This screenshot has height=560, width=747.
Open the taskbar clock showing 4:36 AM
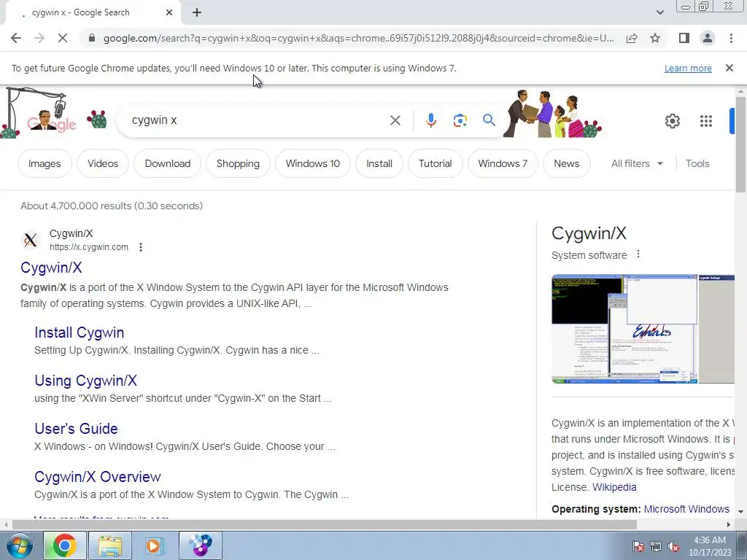click(710, 546)
